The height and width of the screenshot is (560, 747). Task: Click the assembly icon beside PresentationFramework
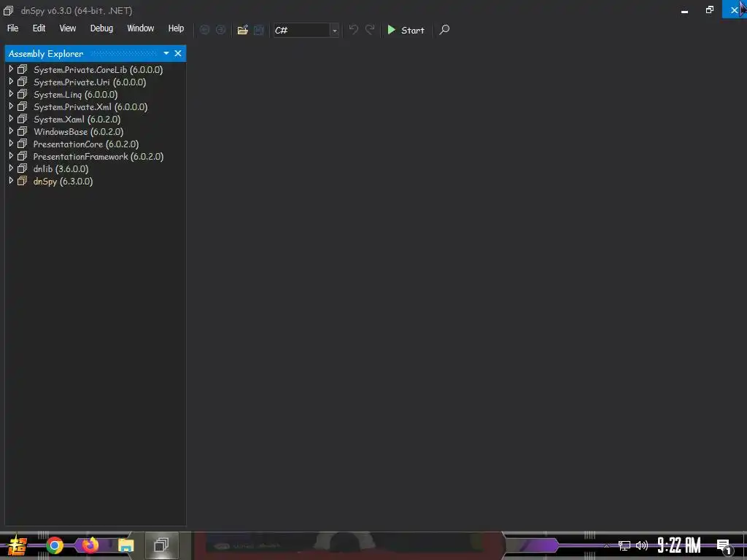23,156
